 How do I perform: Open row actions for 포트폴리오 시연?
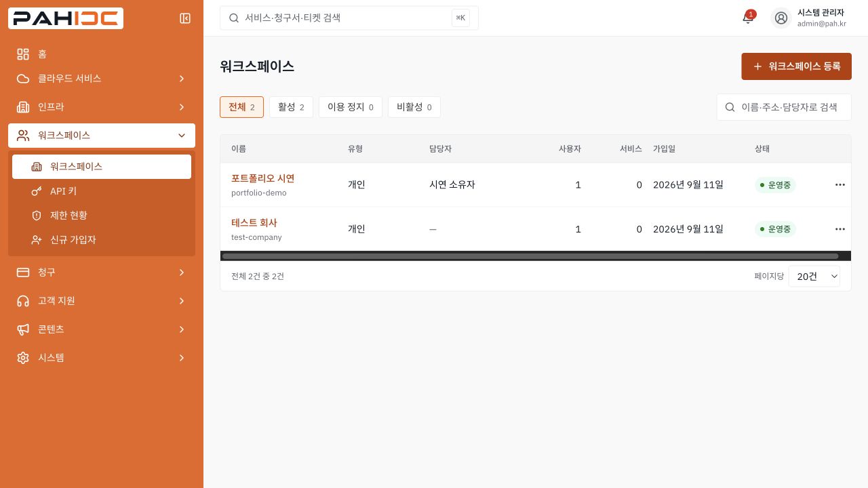(840, 184)
